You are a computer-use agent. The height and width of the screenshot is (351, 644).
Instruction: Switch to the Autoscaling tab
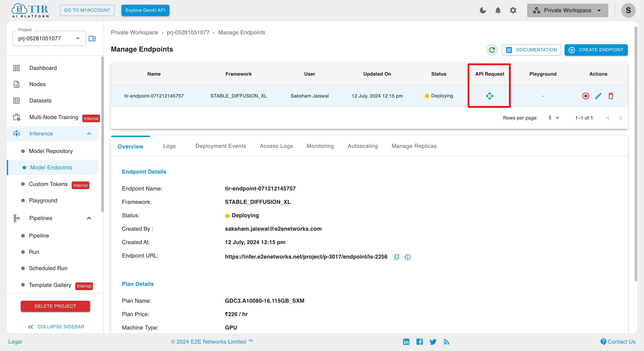coord(362,146)
